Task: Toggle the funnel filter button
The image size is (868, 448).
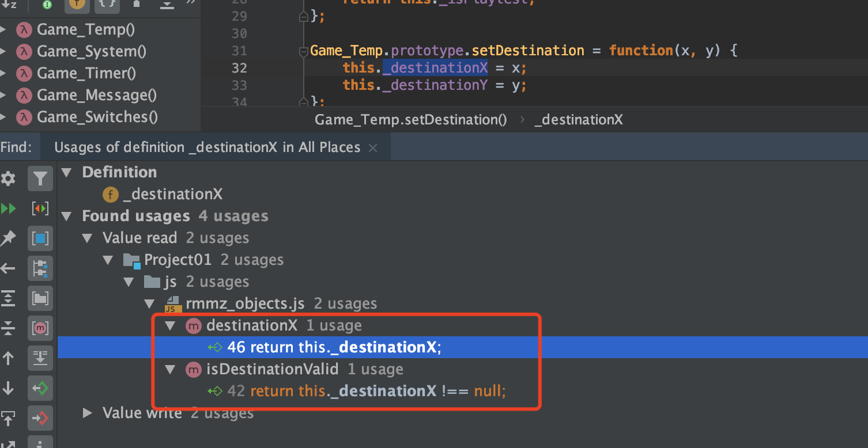Action: pos(40,179)
